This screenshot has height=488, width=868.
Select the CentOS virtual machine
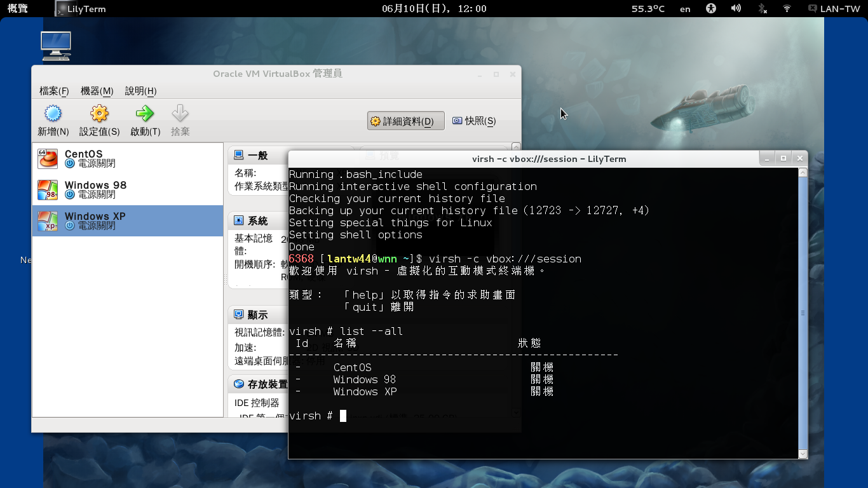pos(127,158)
